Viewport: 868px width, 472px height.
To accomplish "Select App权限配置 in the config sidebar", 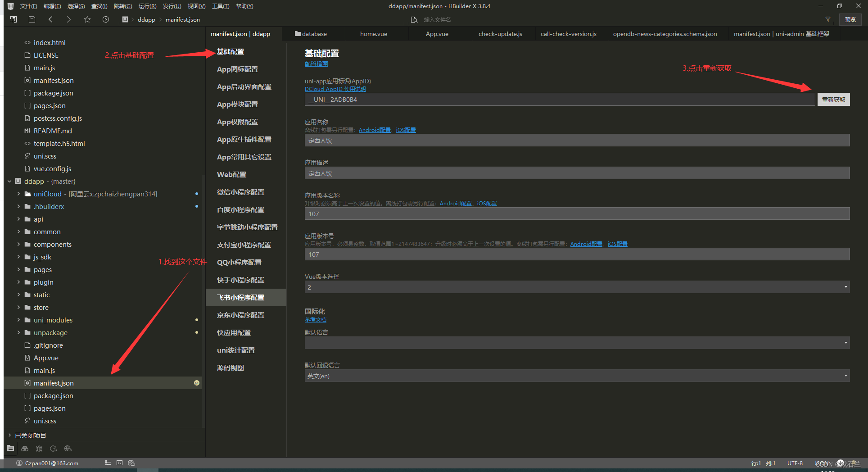I will [x=237, y=122].
